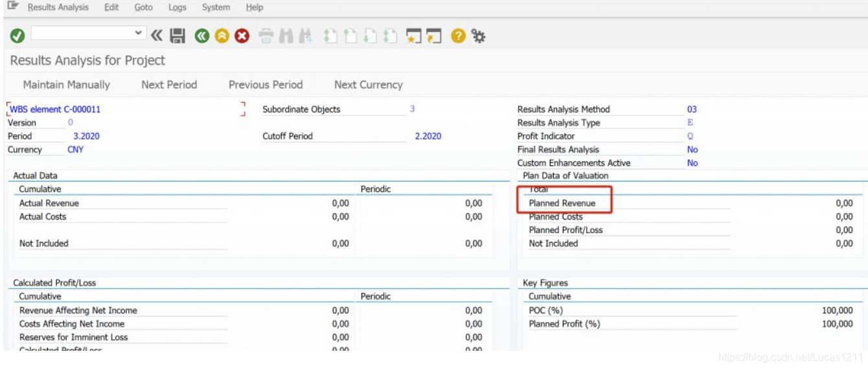Open the Results Analysis menu
Viewport: 868px width, 369px height.
tap(58, 7)
